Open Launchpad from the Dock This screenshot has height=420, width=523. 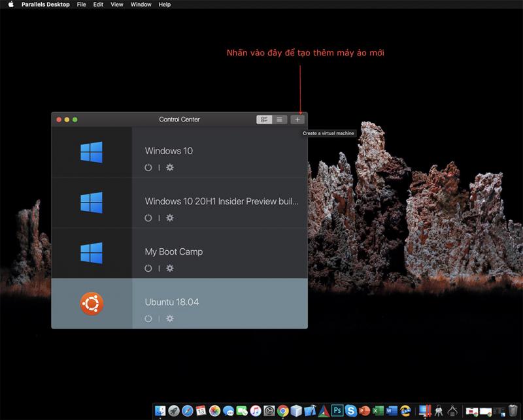pos(174,411)
